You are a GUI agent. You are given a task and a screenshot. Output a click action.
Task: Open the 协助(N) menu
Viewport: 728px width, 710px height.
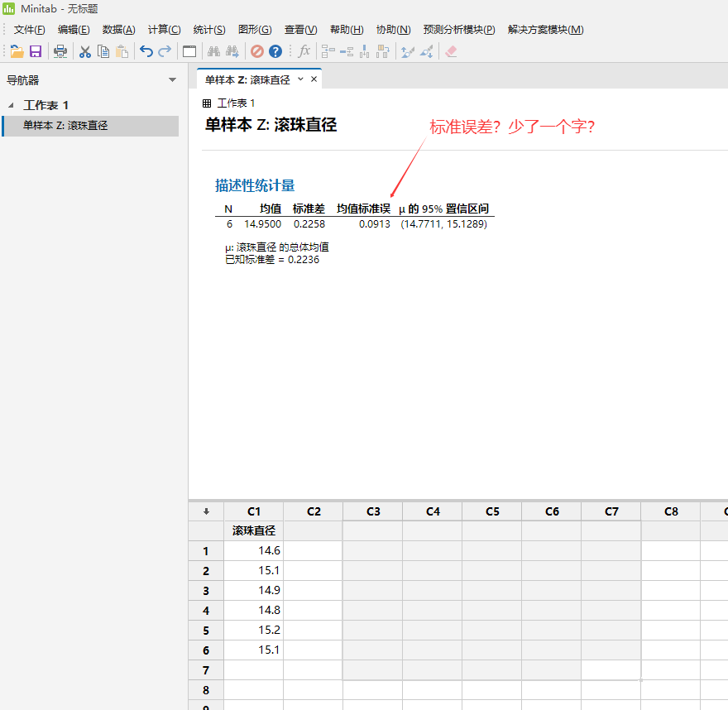(x=393, y=30)
